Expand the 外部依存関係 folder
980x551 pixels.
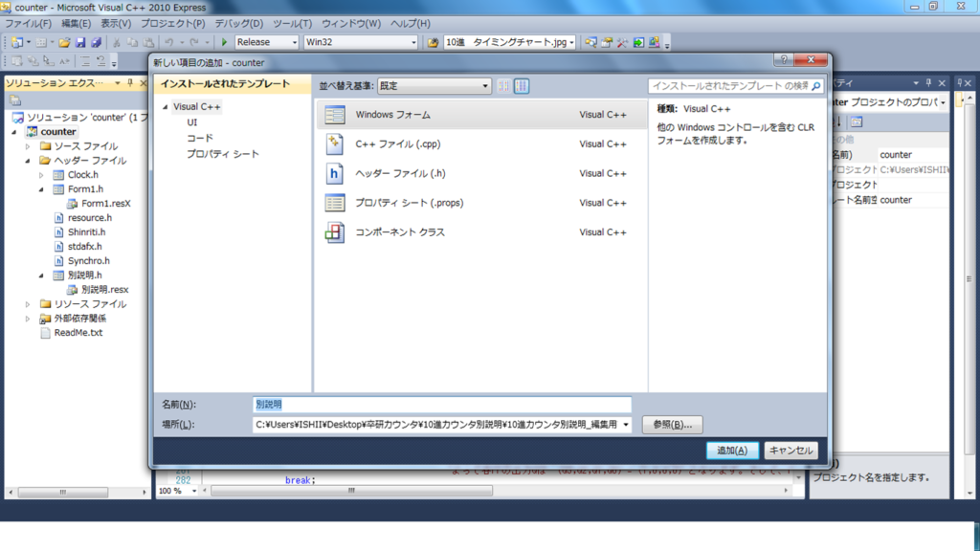(x=28, y=319)
